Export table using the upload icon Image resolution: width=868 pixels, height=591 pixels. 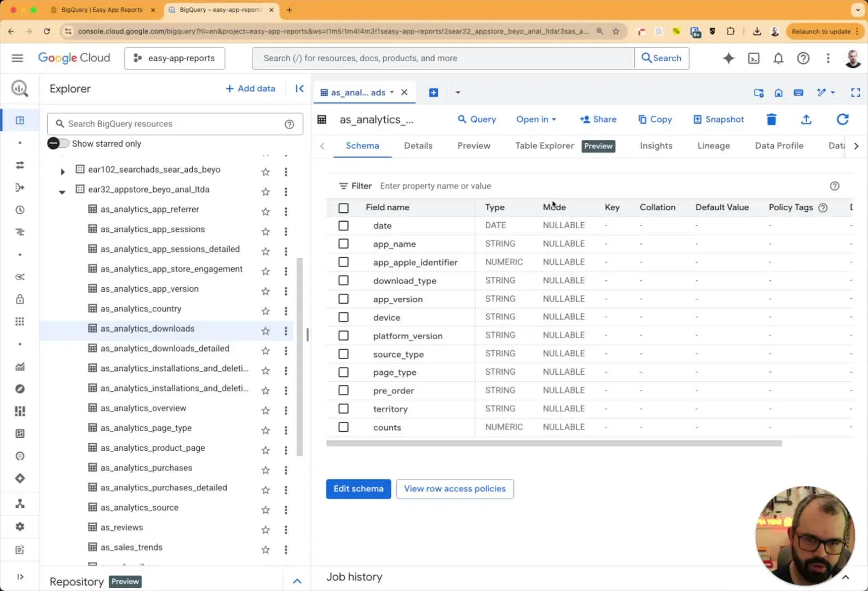pos(806,119)
